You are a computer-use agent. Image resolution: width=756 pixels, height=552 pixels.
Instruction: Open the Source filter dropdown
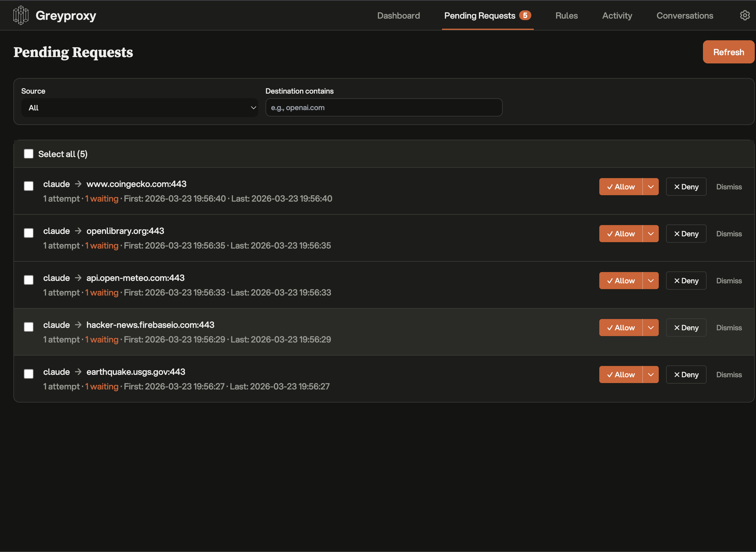(x=140, y=108)
